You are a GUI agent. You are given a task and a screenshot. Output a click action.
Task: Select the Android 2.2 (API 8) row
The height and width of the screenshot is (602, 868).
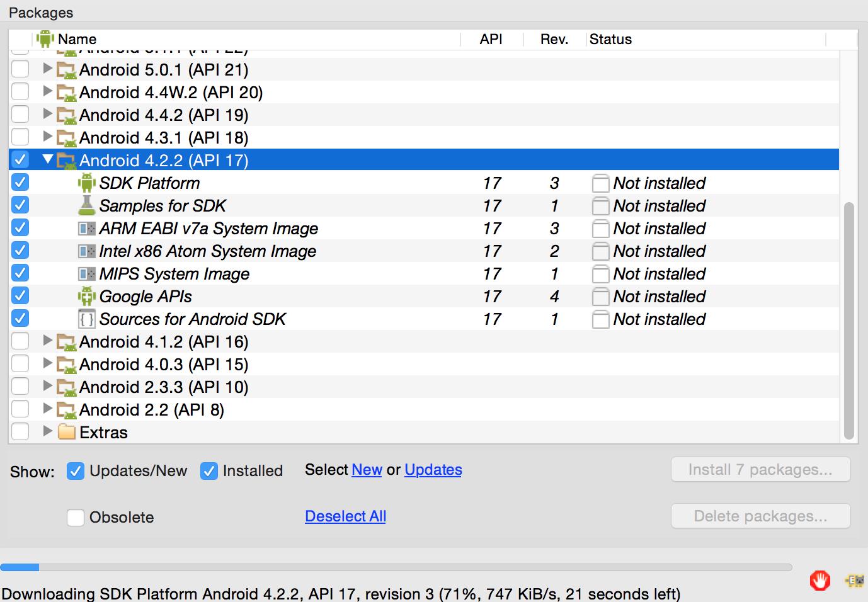pyautogui.click(x=424, y=409)
